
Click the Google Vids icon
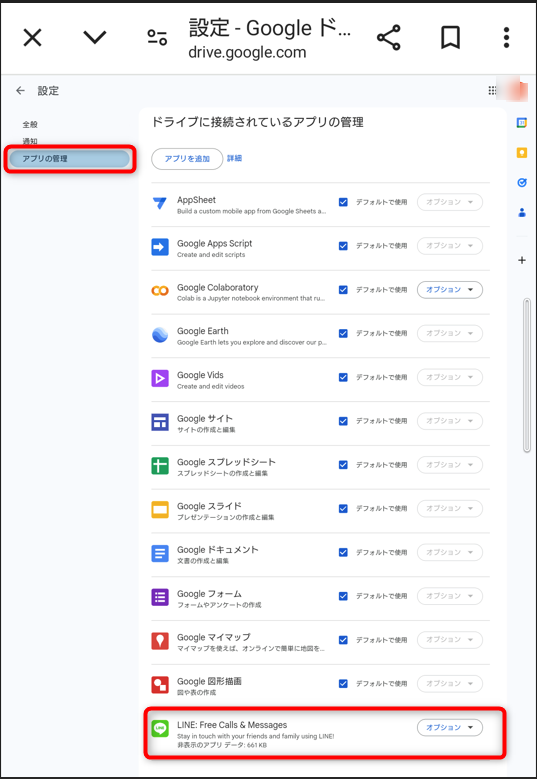(160, 378)
